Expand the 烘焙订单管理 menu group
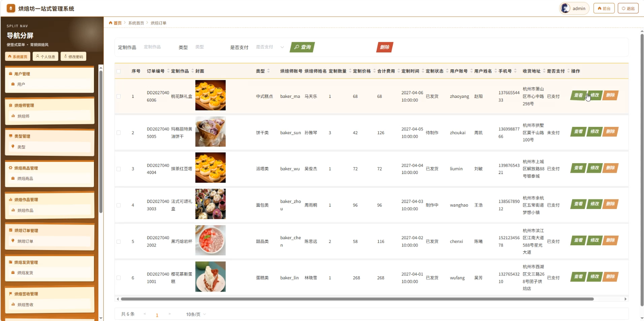The height and width of the screenshot is (321, 644). (x=50, y=230)
